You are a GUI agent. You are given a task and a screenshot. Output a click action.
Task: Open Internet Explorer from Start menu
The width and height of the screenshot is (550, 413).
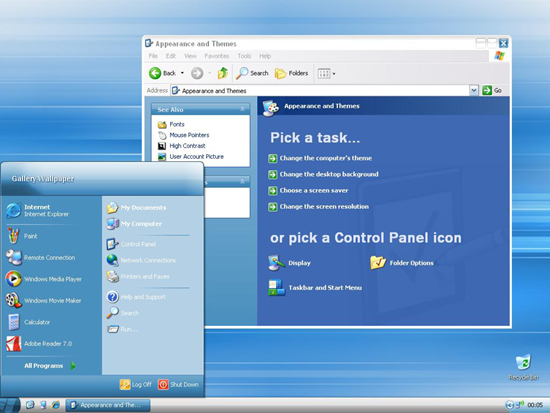38,210
